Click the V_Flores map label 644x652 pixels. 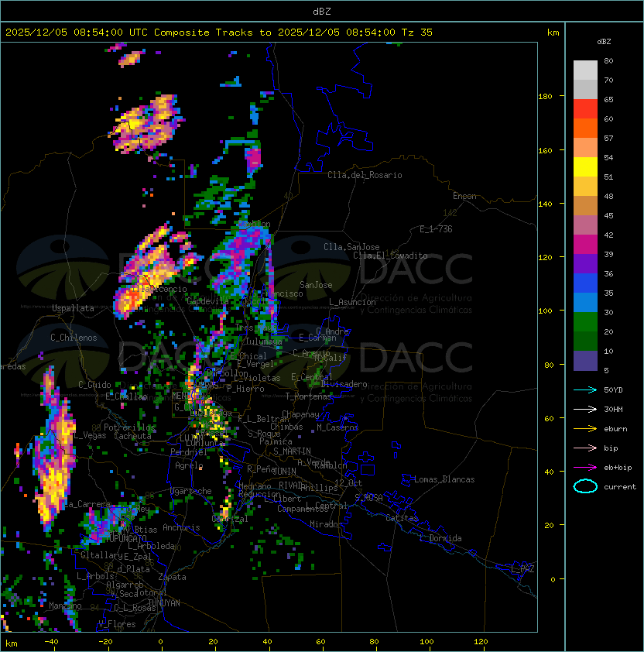[x=117, y=624]
